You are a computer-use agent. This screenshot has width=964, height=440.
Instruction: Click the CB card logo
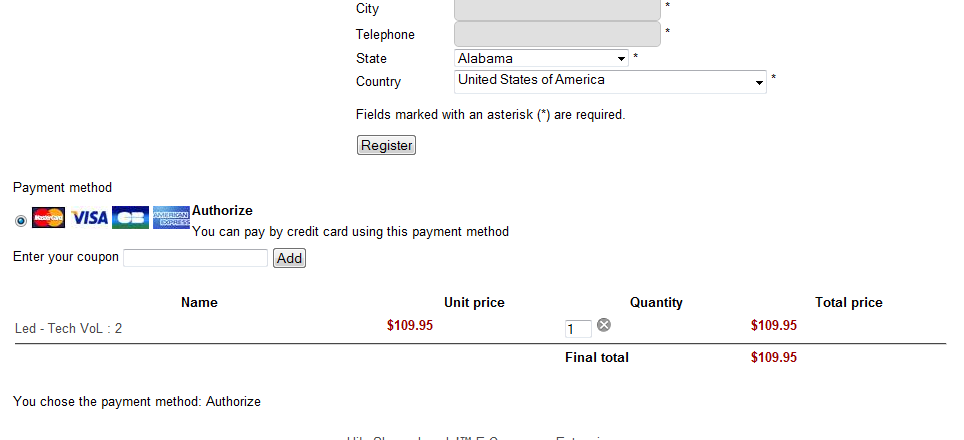130,218
